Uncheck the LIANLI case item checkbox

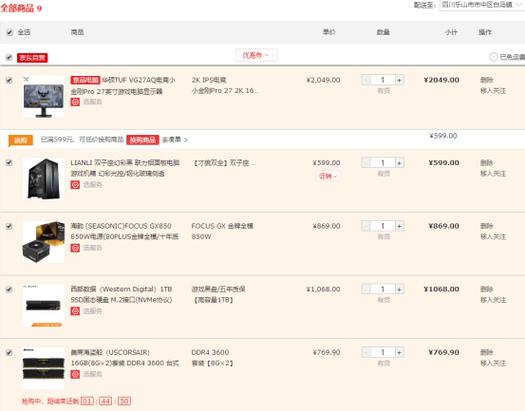[9, 163]
